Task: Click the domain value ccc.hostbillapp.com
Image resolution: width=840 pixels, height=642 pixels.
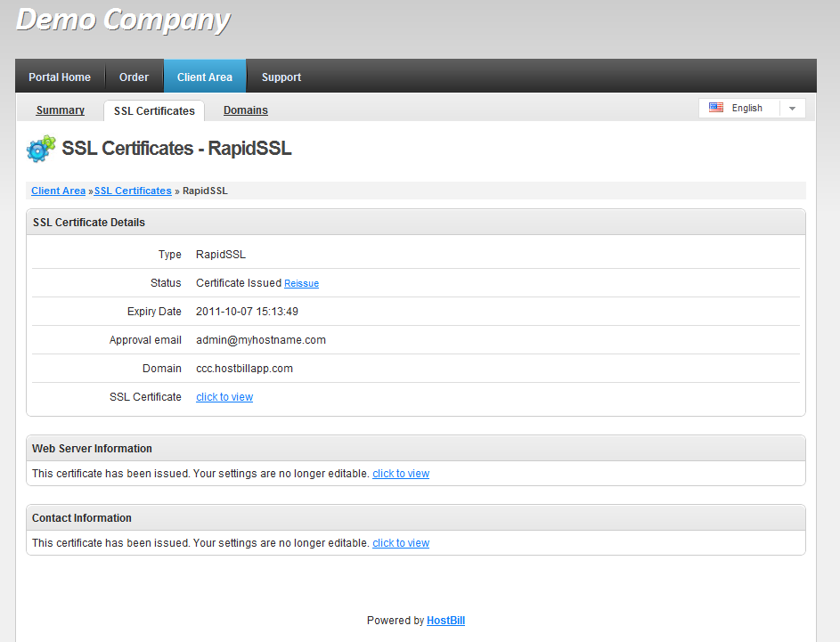Action: pos(244,369)
